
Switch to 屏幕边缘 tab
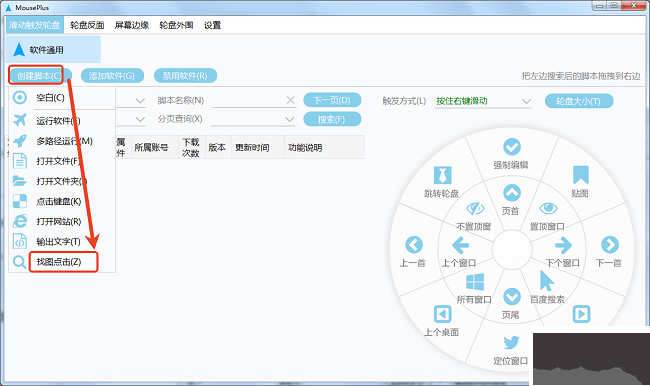[132, 25]
